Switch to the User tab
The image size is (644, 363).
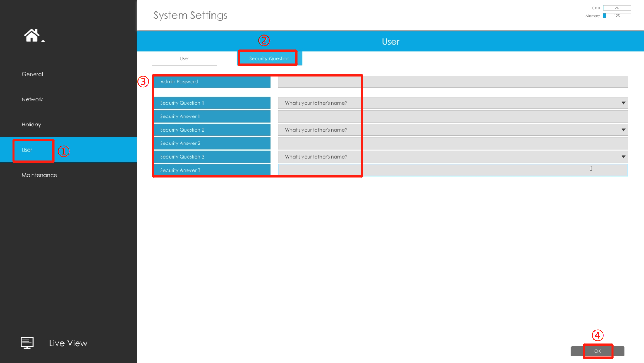pyautogui.click(x=184, y=58)
